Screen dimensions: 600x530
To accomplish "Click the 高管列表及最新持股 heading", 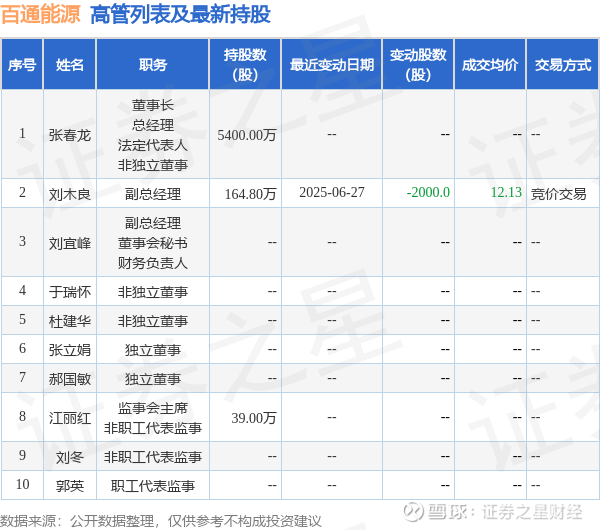I will point(181,15).
